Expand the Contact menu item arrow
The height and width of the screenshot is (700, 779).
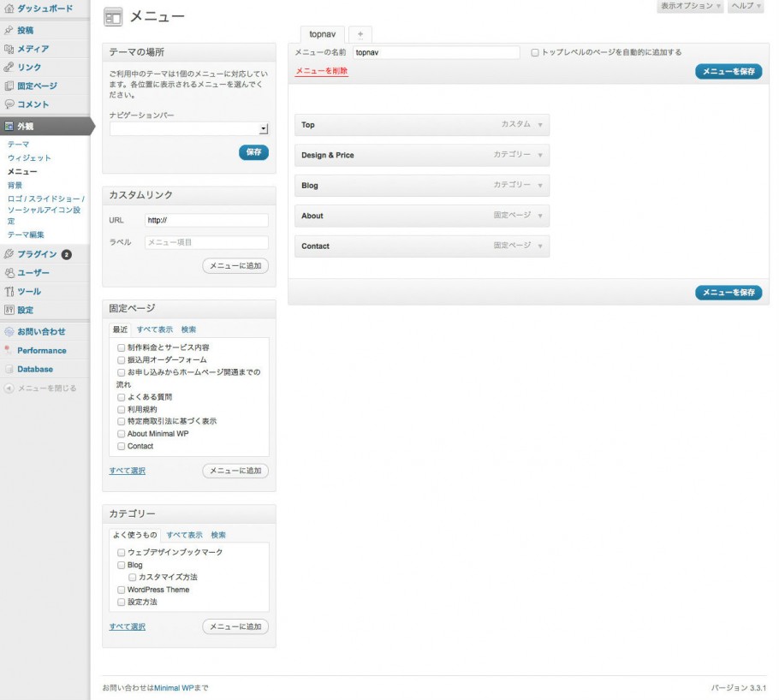click(x=540, y=246)
